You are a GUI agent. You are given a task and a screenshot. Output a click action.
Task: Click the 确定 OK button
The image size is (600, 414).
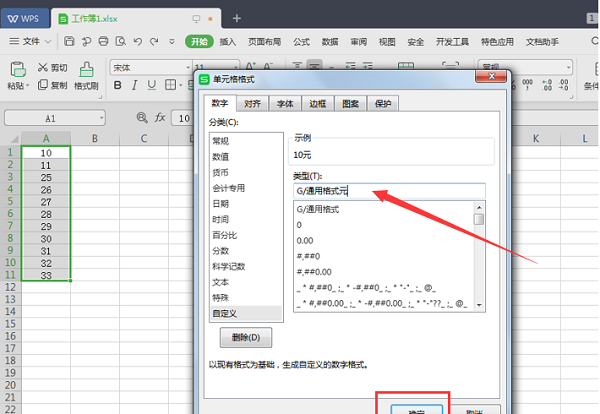412,409
